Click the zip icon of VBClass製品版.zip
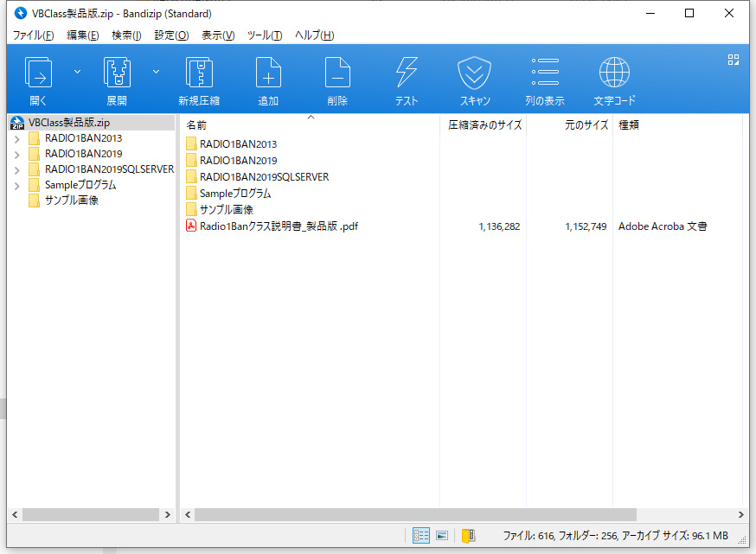The image size is (756, 554). click(x=17, y=123)
